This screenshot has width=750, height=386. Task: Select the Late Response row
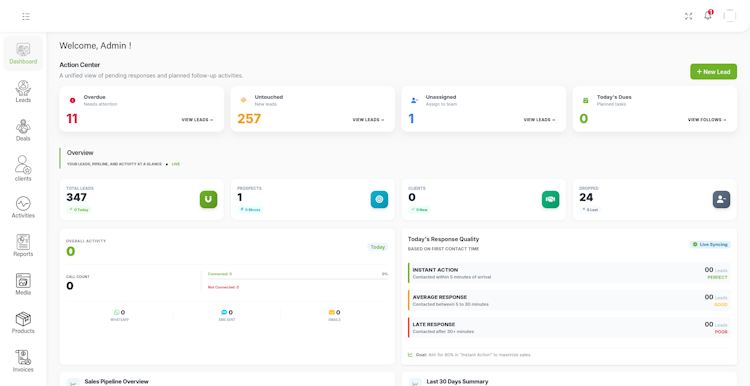(569, 328)
